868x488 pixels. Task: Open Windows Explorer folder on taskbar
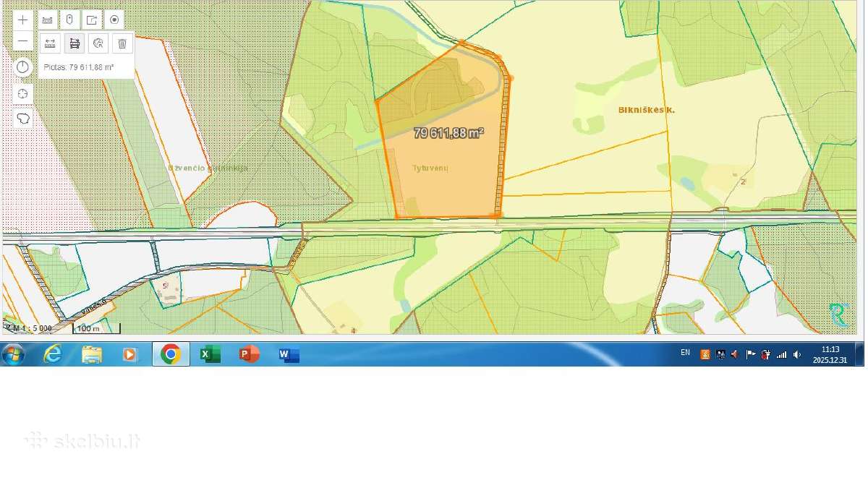tap(92, 354)
